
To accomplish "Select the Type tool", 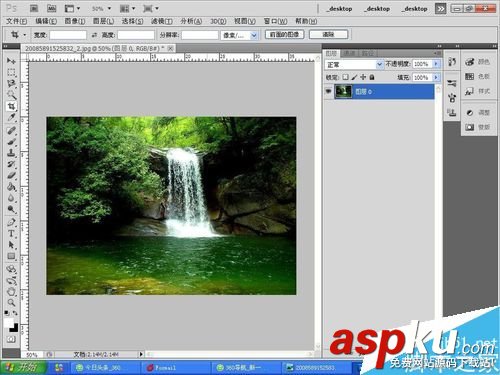I will pyautogui.click(x=11, y=234).
